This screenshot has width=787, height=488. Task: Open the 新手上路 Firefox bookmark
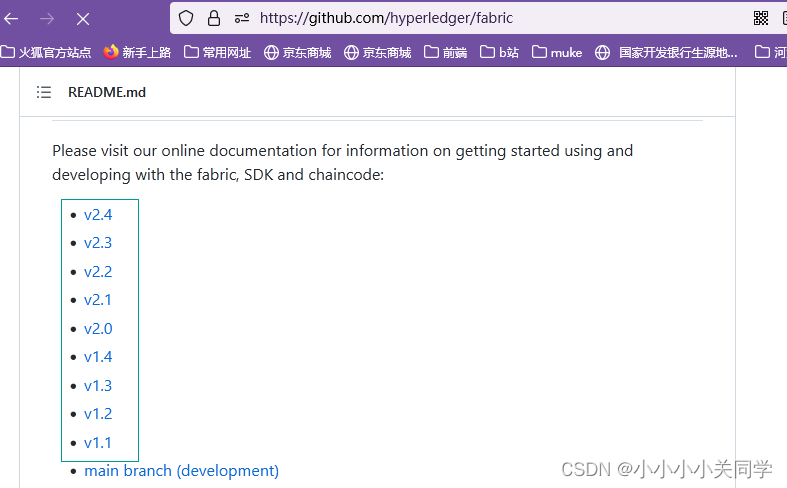pyautogui.click(x=137, y=52)
